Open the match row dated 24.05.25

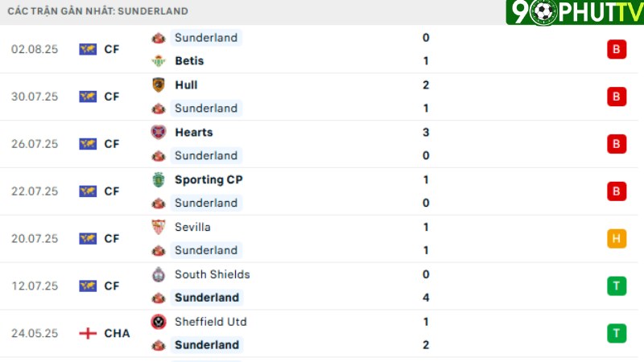point(319,333)
